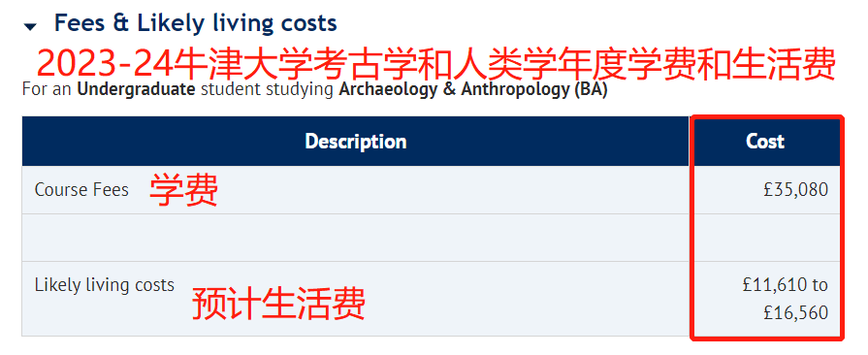Click the £11,610 to £16,560 cost range
The image size is (868, 355).
pos(786,299)
